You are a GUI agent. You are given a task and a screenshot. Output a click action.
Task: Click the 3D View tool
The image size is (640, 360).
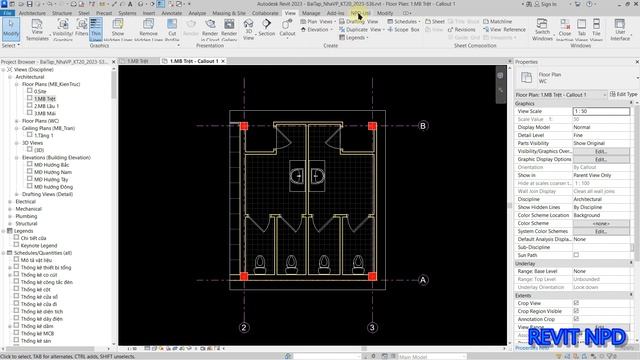[248, 29]
